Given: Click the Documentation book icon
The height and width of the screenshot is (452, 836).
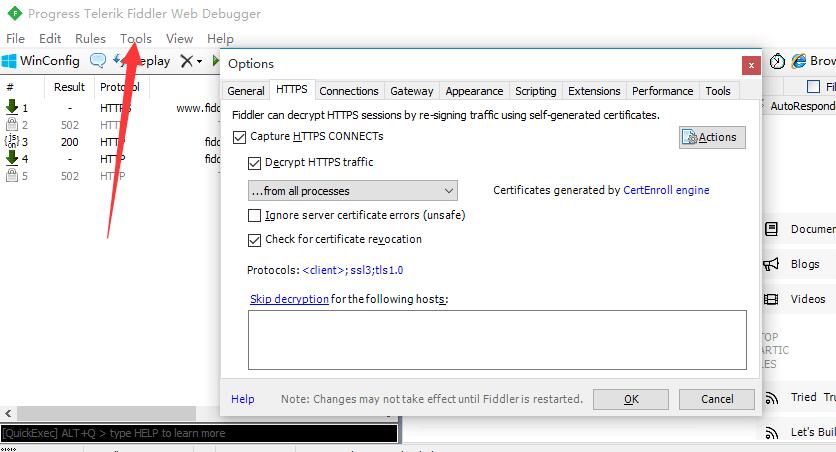Looking at the screenshot, I should [771, 229].
